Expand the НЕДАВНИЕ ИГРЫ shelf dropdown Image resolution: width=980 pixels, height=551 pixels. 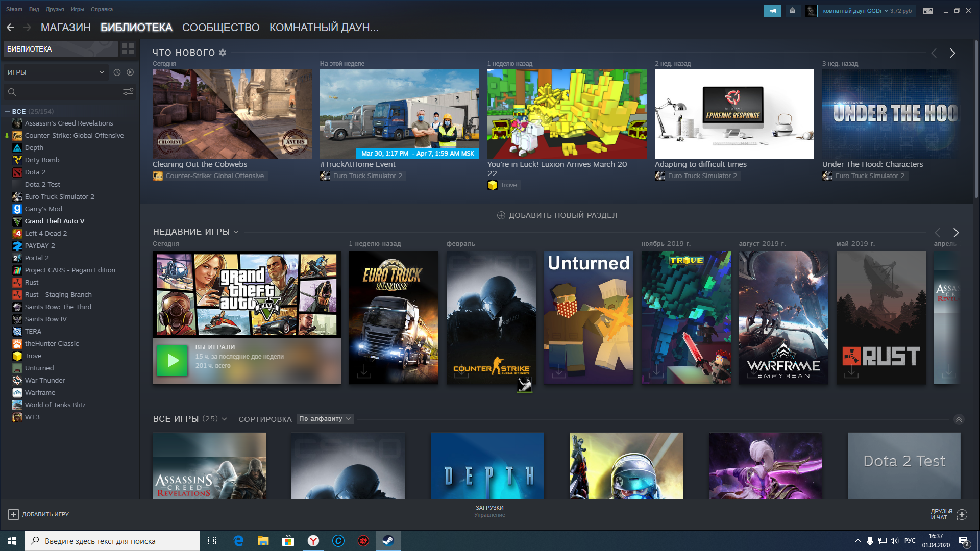click(236, 232)
